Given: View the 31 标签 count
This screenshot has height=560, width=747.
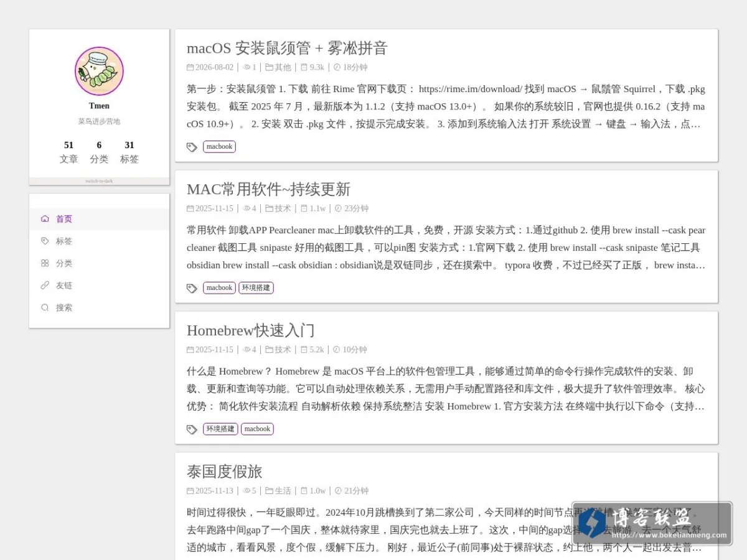Looking at the screenshot, I should 129,152.
